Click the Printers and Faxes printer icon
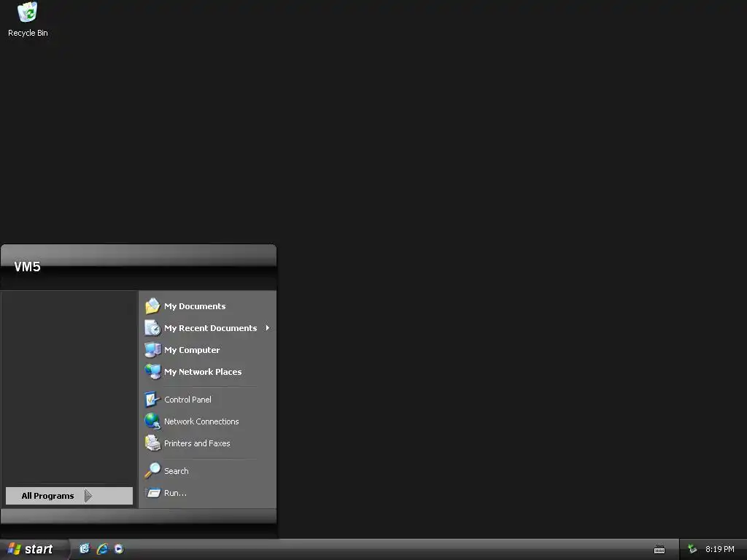Screen dimensions: 747x560 [152, 443]
